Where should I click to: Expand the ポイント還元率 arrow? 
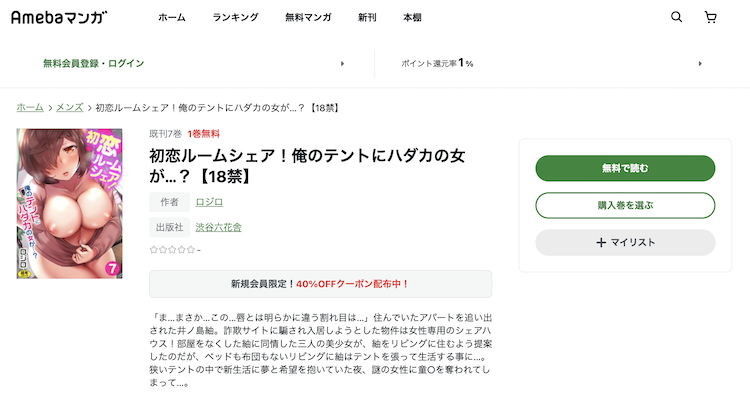700,64
